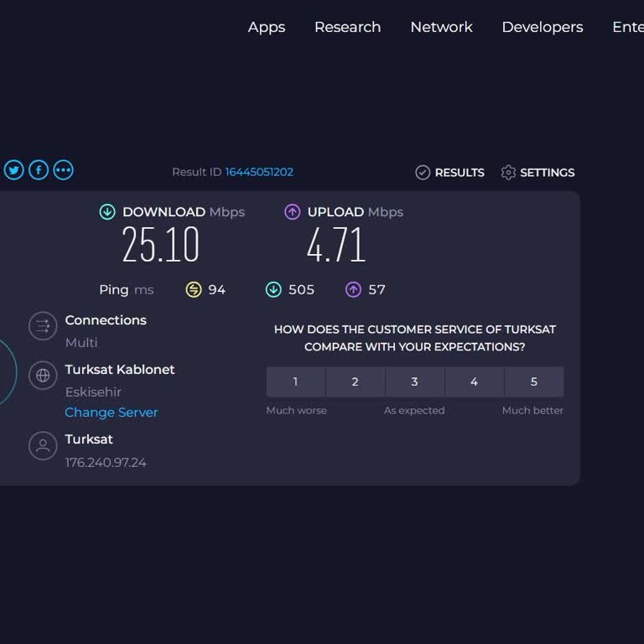Image resolution: width=644 pixels, height=644 pixels.
Task: Click the upload arrow icon beside UPLOAD
Action: [x=293, y=212]
